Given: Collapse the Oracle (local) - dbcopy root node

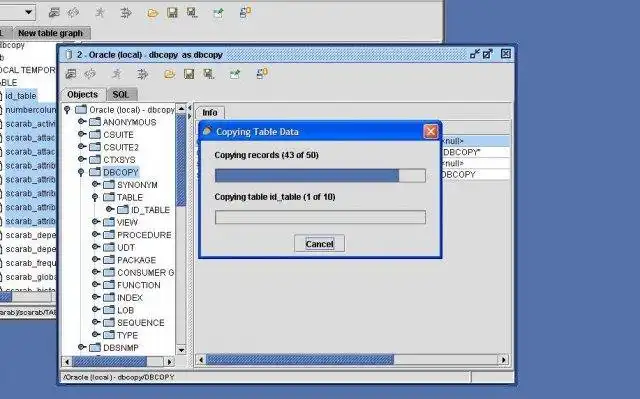Looking at the screenshot, I should pyautogui.click(x=67, y=110).
